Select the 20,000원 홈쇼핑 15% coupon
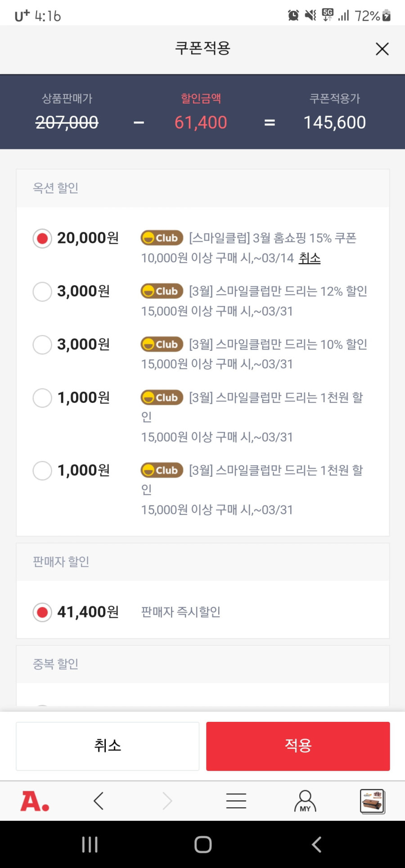 coord(42,238)
